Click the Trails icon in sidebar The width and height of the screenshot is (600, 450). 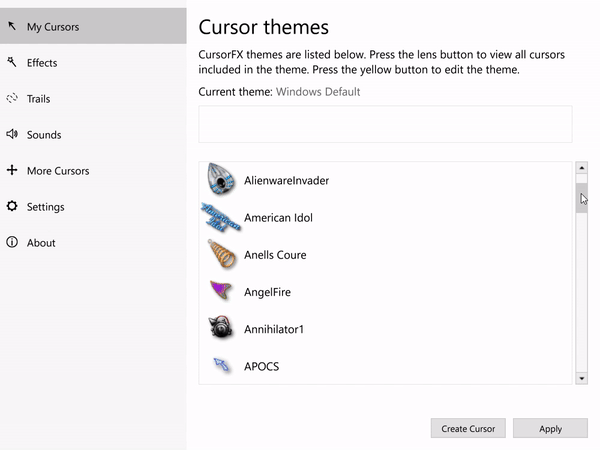coord(12,98)
